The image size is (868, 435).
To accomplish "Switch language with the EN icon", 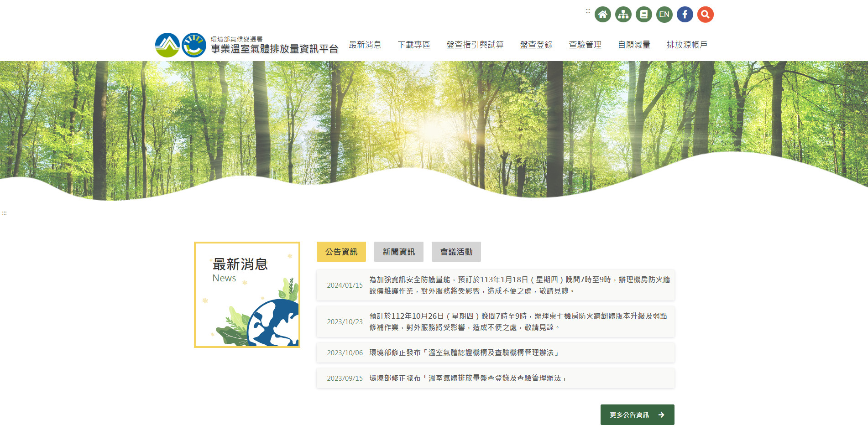I will point(664,15).
